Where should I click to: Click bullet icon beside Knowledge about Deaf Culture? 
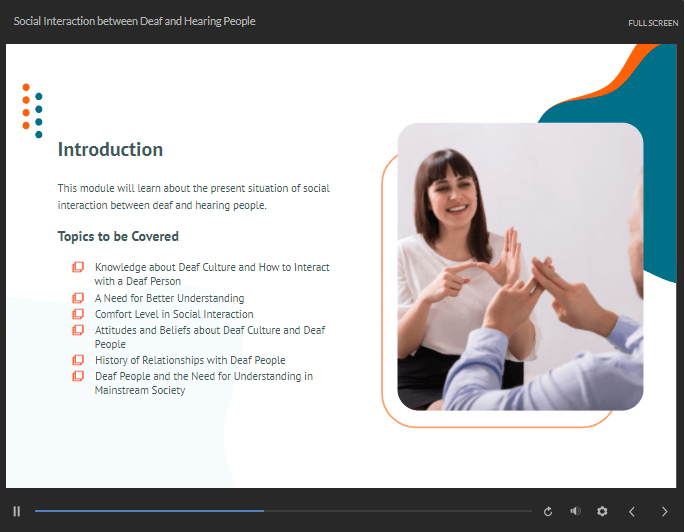78,268
